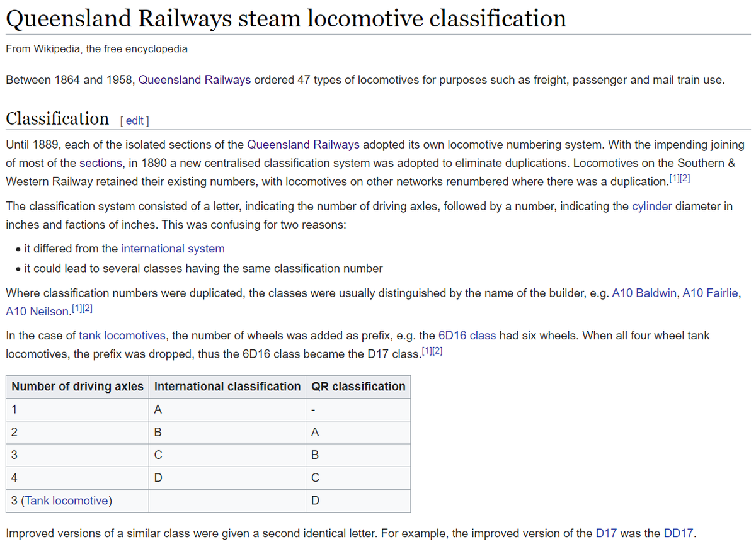Click International classification cell 'A'
Image resolution: width=756 pixels, height=544 pixels.
(x=227, y=409)
